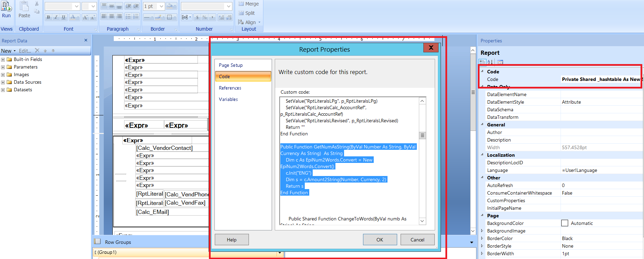Run the report preview
The image size is (644, 259).
pyautogui.click(x=6, y=9)
